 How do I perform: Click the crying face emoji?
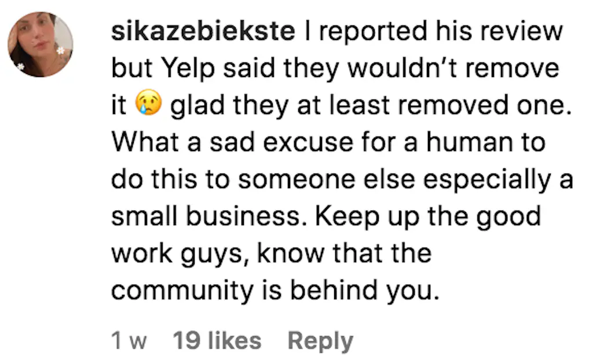tap(148, 105)
